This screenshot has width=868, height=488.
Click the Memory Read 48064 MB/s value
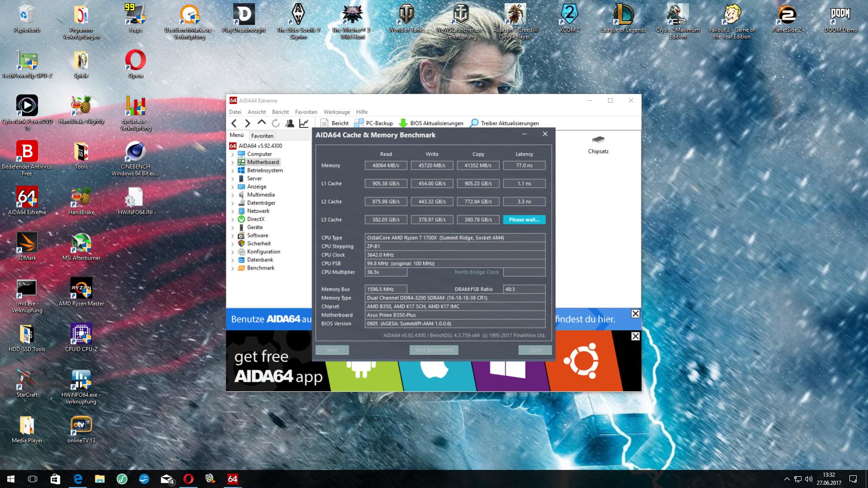point(386,165)
